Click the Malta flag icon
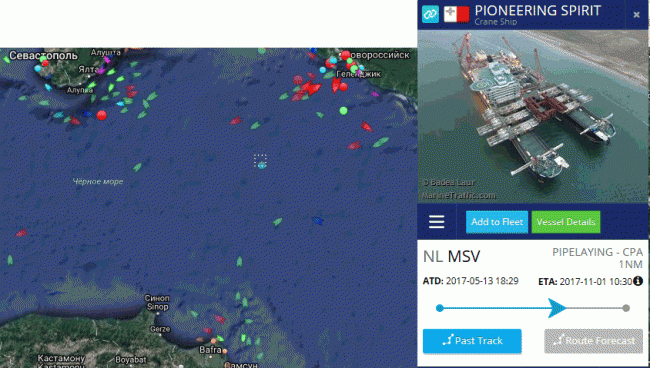This screenshot has width=650, height=368. 456,15
